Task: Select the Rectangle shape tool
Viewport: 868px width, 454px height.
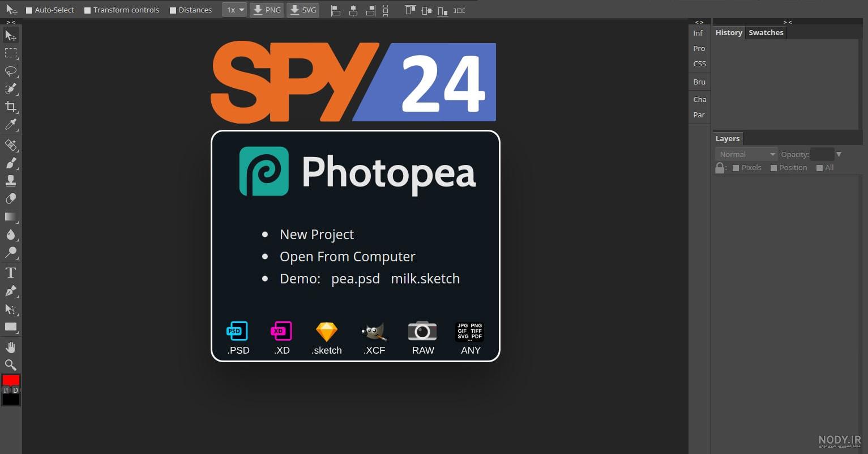Action: pos(11,327)
